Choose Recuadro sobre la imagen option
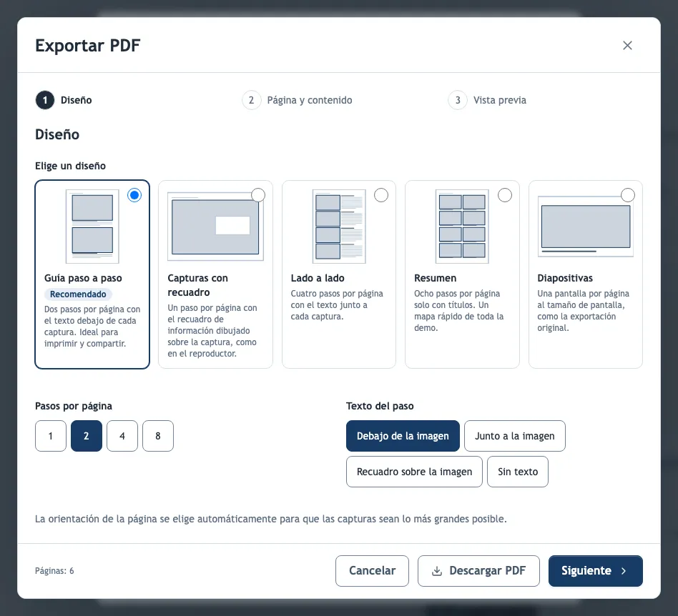This screenshot has width=678, height=616. 414,472
